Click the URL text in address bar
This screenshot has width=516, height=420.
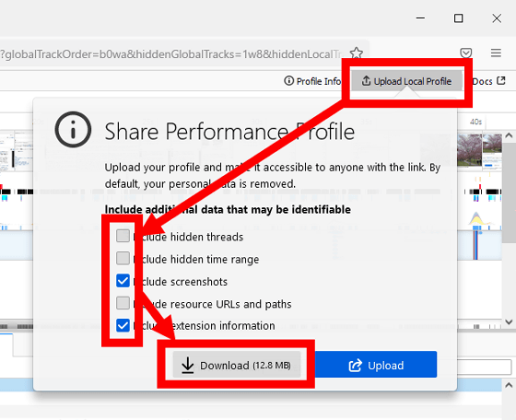pos(170,54)
